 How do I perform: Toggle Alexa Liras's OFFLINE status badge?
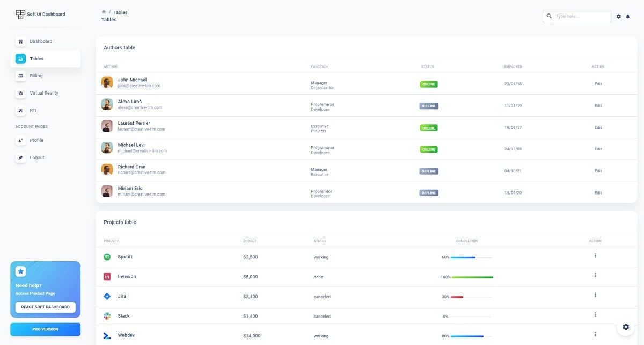428,106
